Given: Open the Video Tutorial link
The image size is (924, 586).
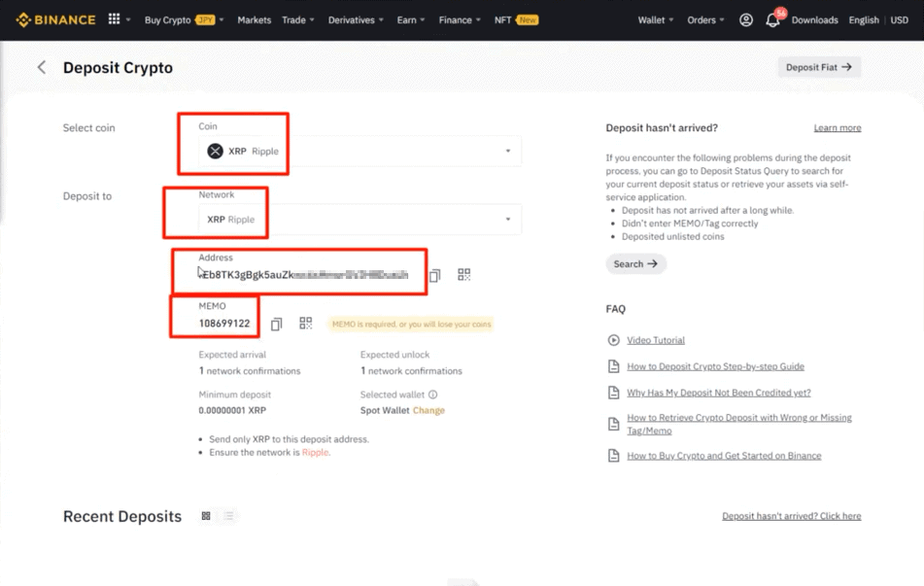Looking at the screenshot, I should [x=656, y=340].
